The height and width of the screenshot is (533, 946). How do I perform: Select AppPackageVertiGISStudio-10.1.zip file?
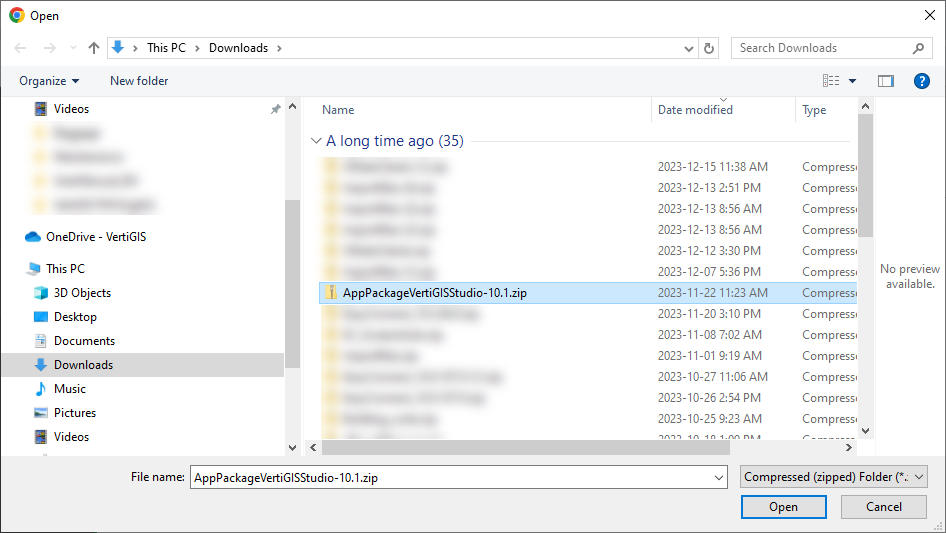click(x=434, y=293)
